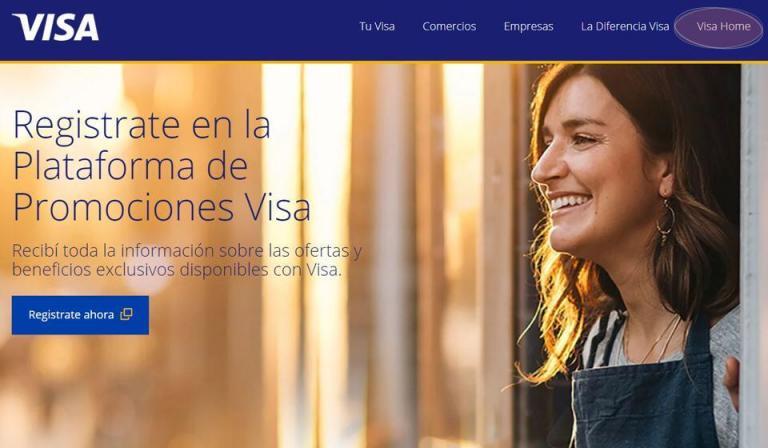The width and height of the screenshot is (768, 448).
Task: Click the woman's hoop earring
Action: tap(666, 221)
